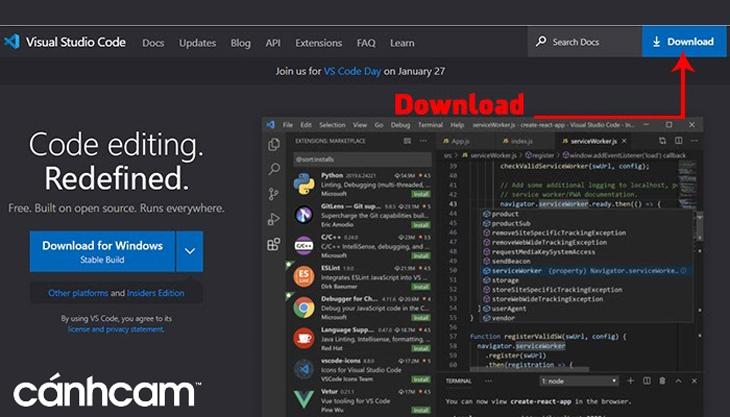The height and width of the screenshot is (417, 730).
Task: Install the C/C++ extension
Action: (x=420, y=256)
